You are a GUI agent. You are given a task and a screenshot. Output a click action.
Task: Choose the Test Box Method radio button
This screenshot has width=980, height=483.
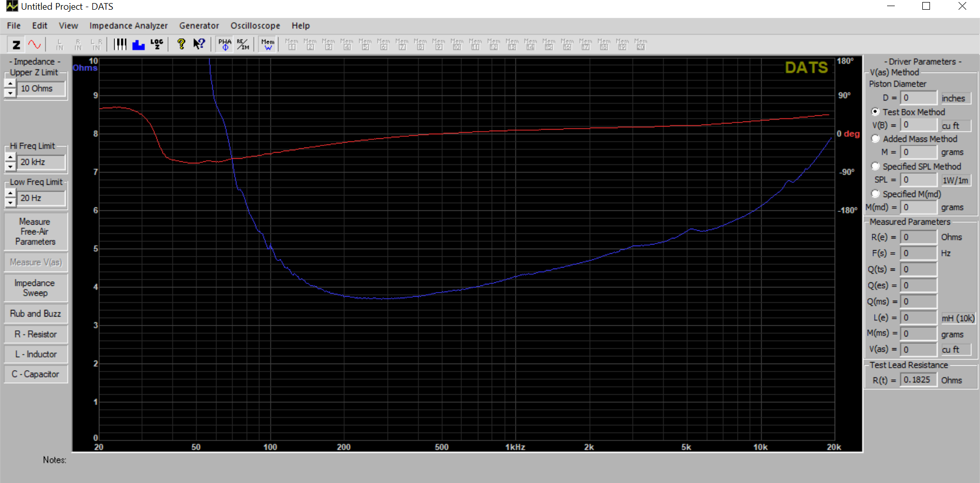(876, 112)
